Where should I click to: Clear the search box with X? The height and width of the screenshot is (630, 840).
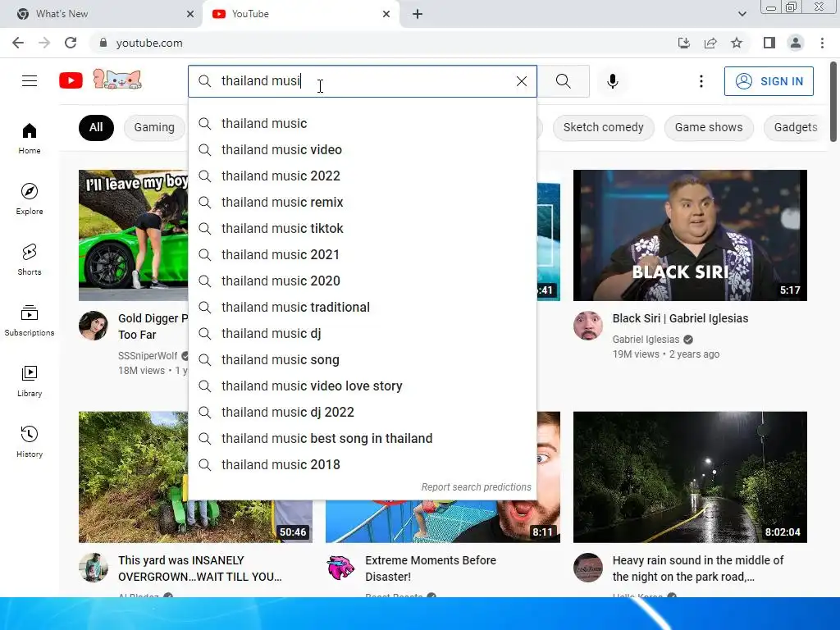[x=521, y=81]
